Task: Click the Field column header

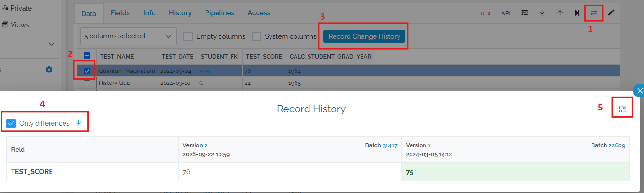Action: pos(92,150)
